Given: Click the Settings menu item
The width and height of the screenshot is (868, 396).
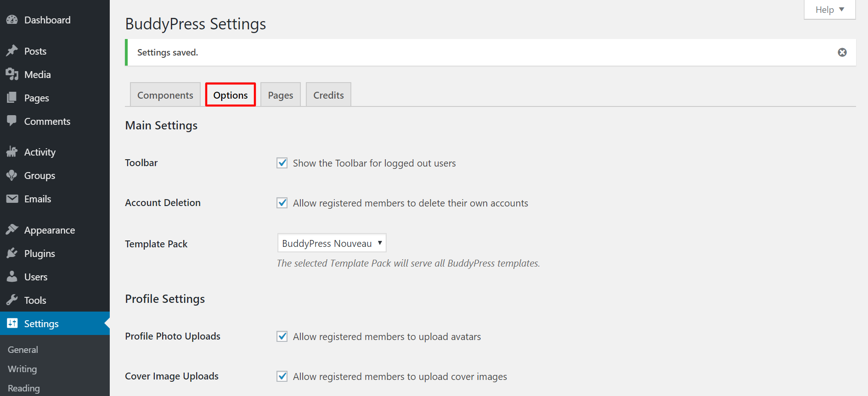Looking at the screenshot, I should (55, 323).
